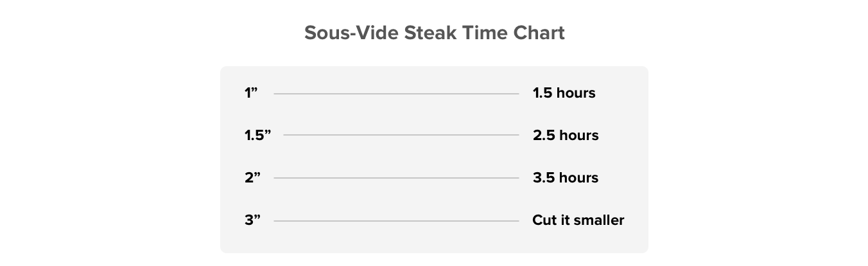Click the word smaller in the last row

pyautogui.click(x=598, y=220)
